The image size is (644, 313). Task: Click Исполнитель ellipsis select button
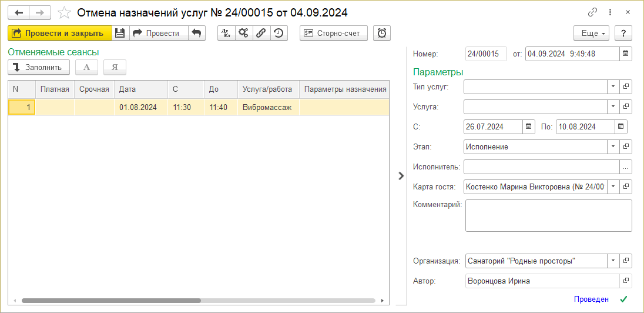(626, 167)
